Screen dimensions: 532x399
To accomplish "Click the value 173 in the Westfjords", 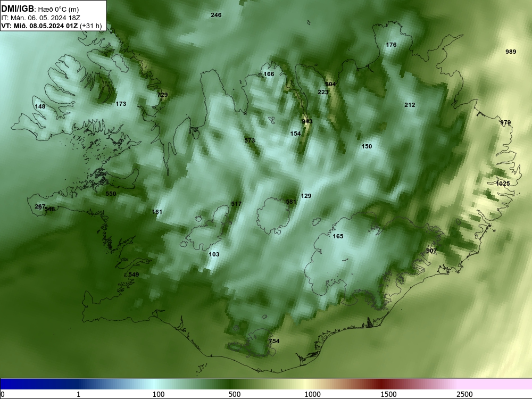I will 121,104.
